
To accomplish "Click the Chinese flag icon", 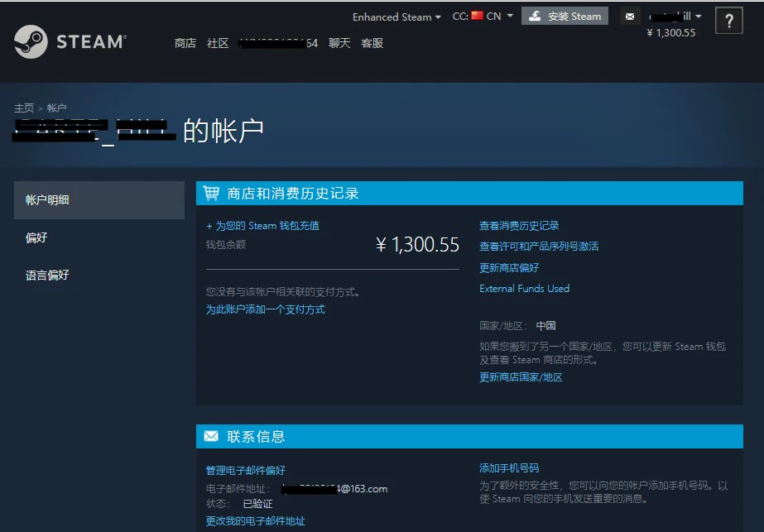I will click(477, 16).
